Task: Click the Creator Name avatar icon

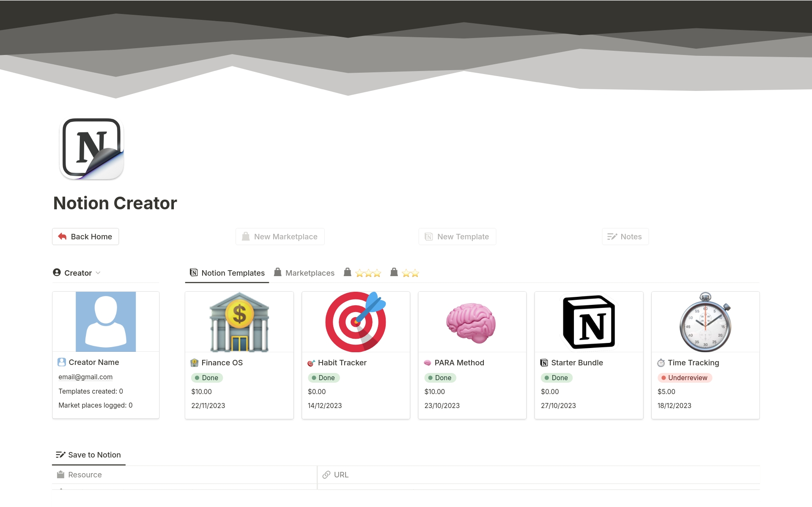Action: (x=62, y=362)
